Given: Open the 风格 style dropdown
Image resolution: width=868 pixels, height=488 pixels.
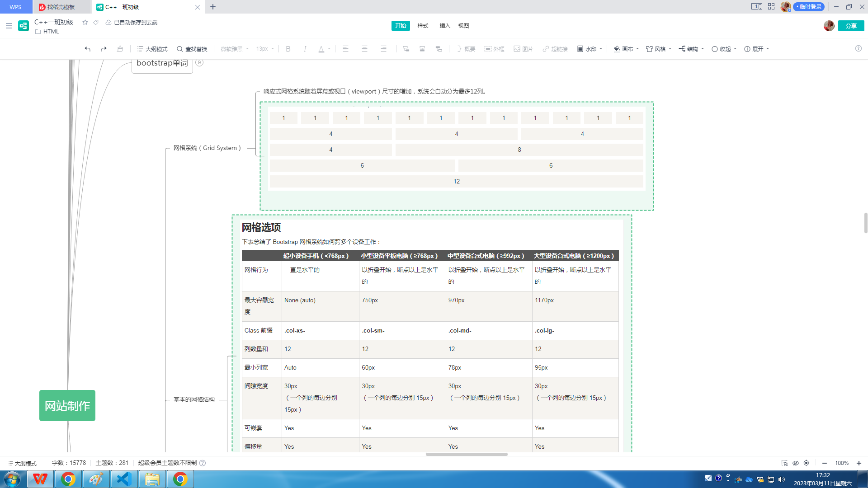Looking at the screenshot, I should pos(659,49).
